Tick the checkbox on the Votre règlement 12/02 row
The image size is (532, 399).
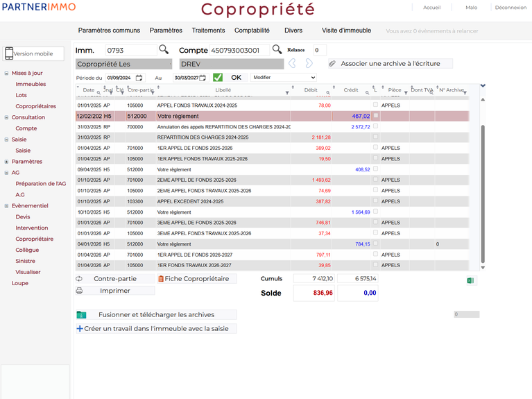point(376,116)
